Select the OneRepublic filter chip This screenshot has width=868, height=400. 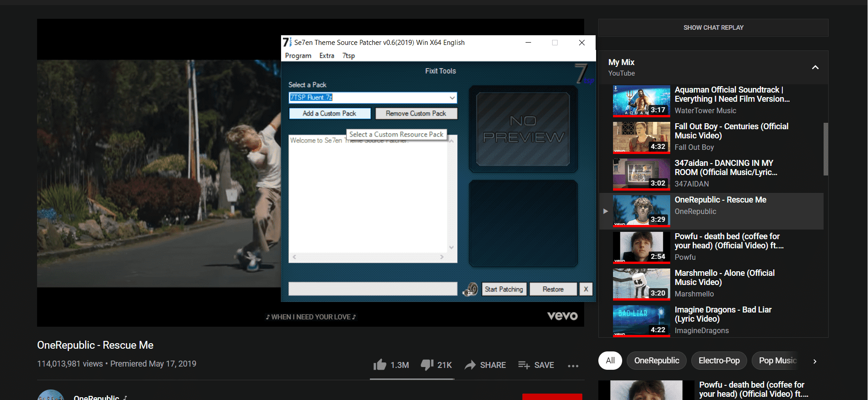[x=656, y=361]
